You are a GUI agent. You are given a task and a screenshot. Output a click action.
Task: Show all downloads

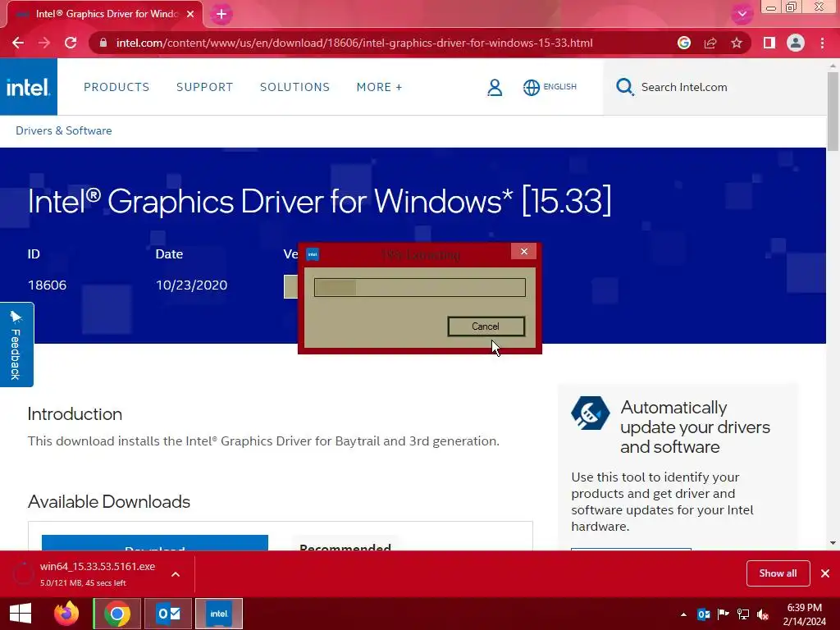tap(778, 573)
